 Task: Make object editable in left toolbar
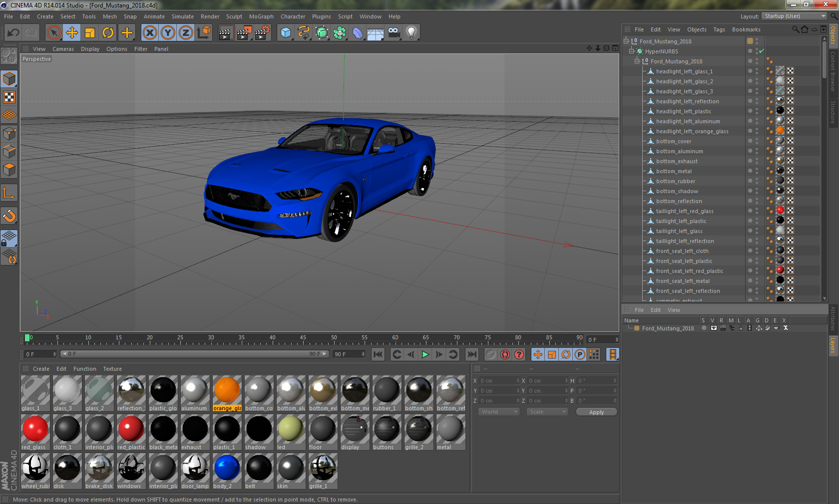[9, 56]
